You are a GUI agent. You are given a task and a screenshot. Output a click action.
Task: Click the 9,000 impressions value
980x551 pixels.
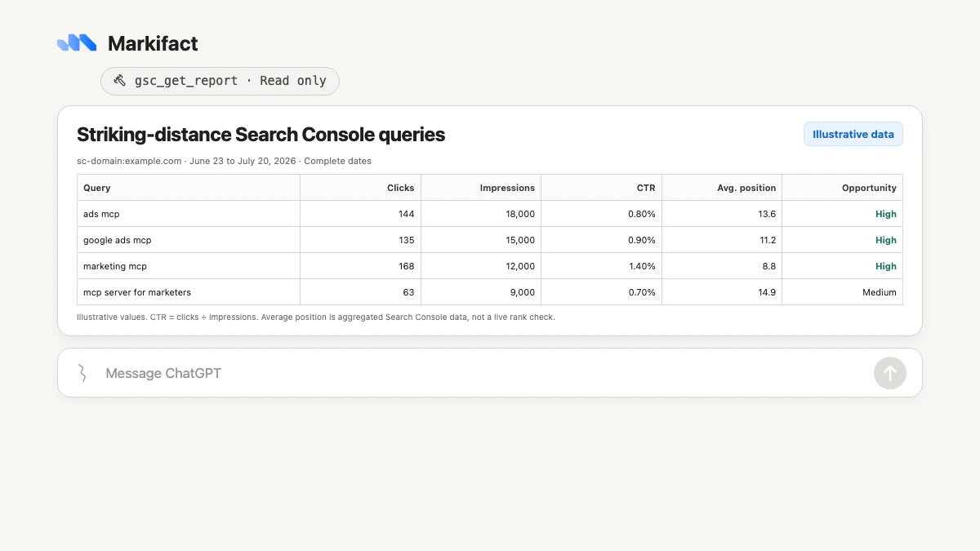[x=523, y=292]
